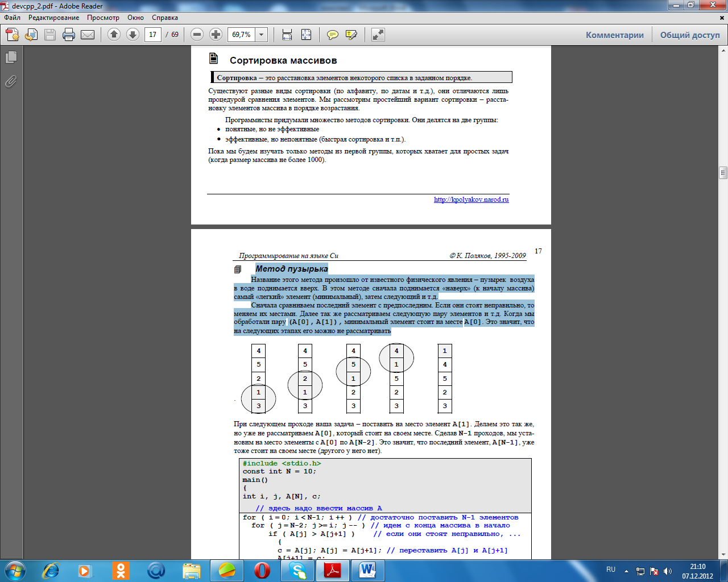Open the page thumbnails side panel

tap(11, 57)
